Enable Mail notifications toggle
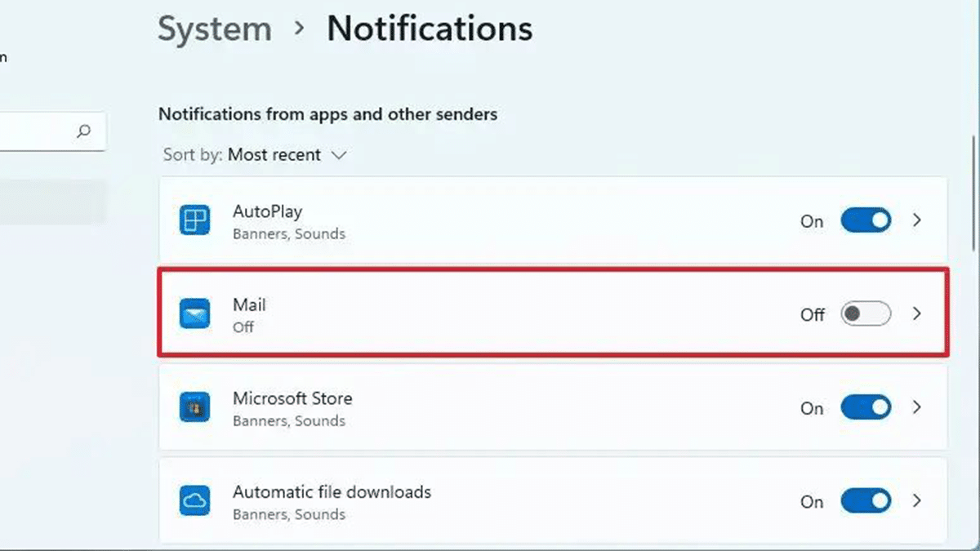Viewport: 980px width, 551px height. (x=866, y=314)
